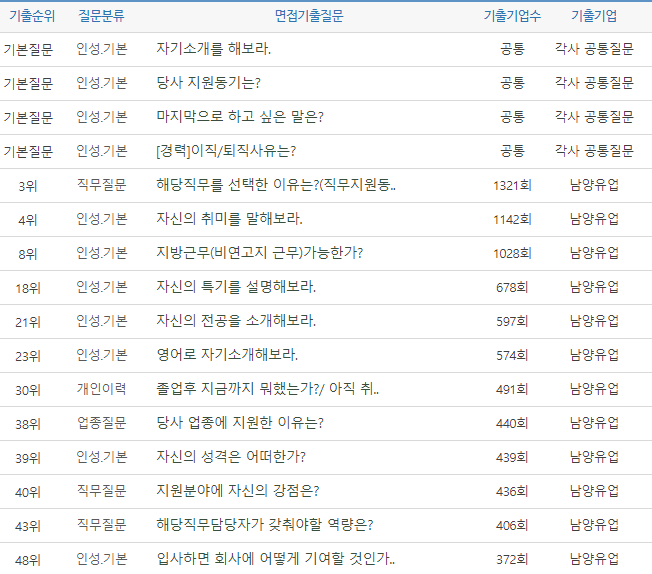Open question '자신의 특기를 설명해보라.'

tap(236, 287)
